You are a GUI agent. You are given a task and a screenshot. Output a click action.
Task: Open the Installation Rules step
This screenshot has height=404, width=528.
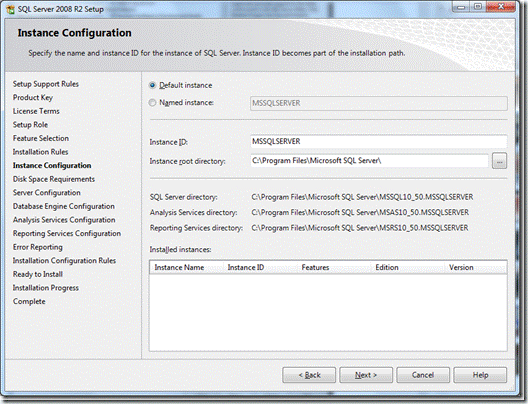tap(40, 152)
